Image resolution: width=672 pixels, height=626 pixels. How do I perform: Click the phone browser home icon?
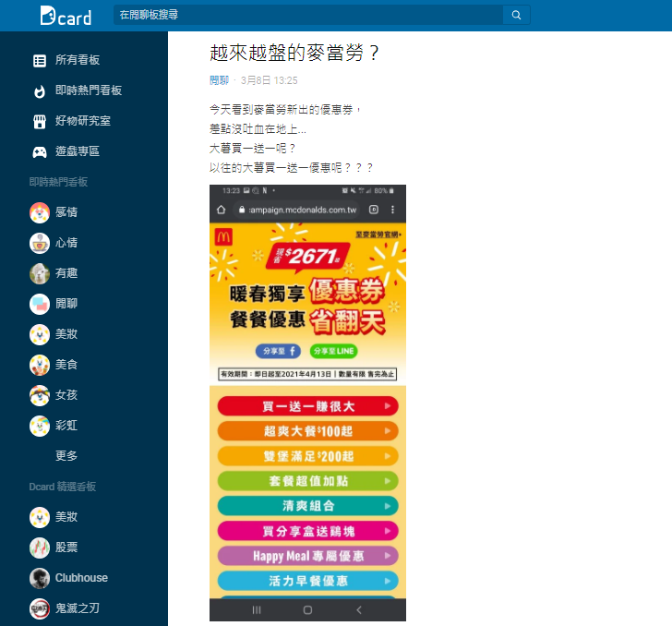pyautogui.click(x=222, y=210)
